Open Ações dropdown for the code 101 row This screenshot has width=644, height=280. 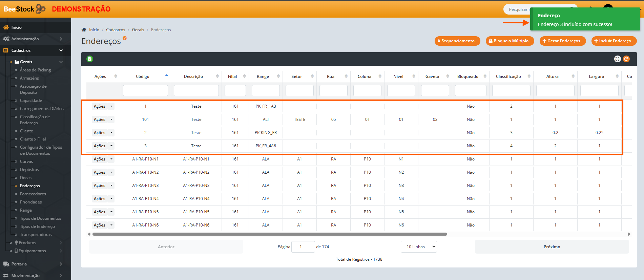click(111, 120)
